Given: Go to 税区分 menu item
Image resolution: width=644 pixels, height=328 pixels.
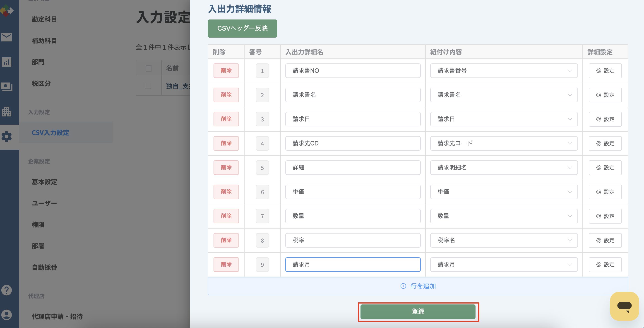Looking at the screenshot, I should tap(41, 84).
